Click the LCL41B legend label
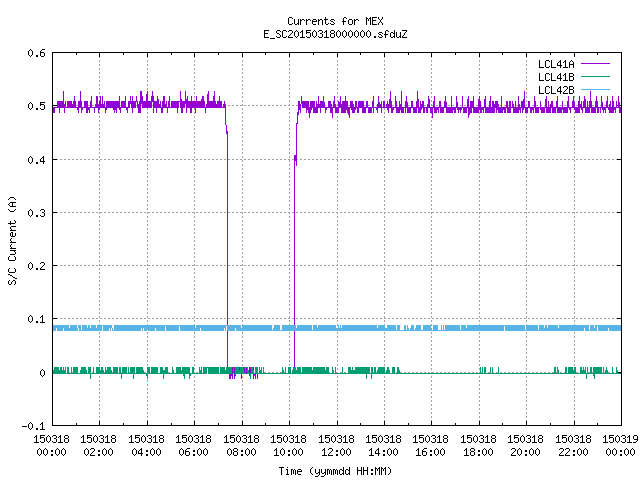 click(556, 77)
